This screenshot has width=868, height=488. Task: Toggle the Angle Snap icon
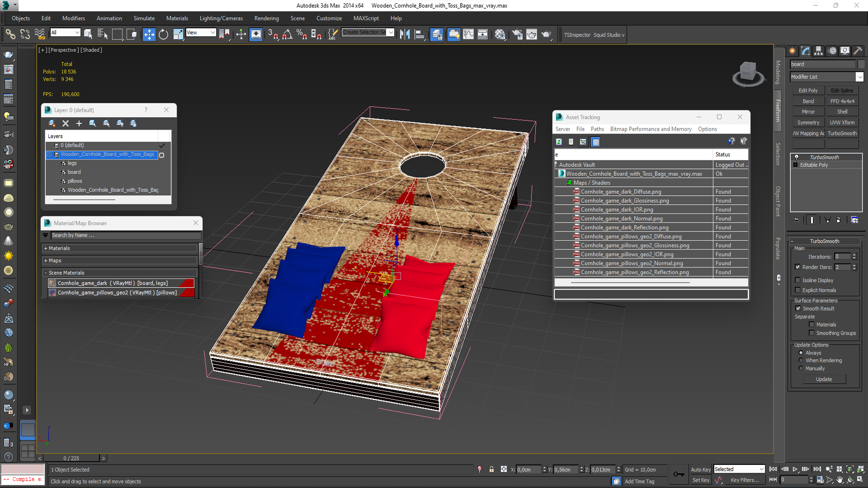click(287, 34)
